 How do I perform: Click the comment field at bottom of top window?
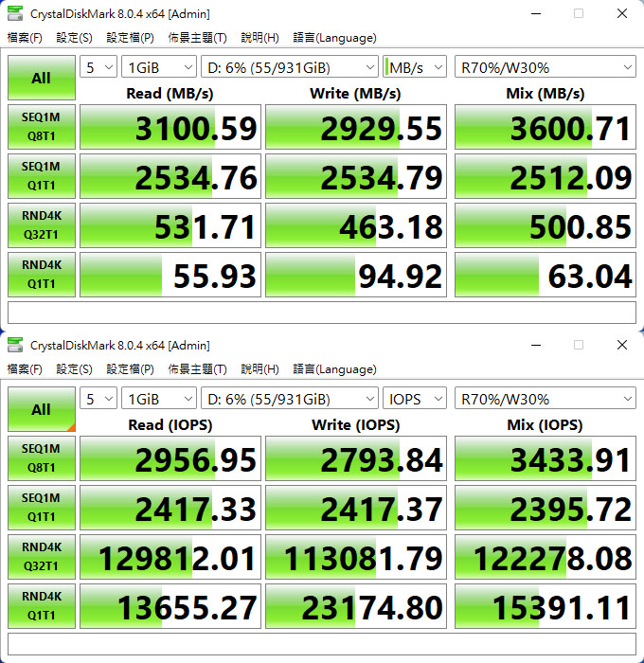click(x=322, y=313)
